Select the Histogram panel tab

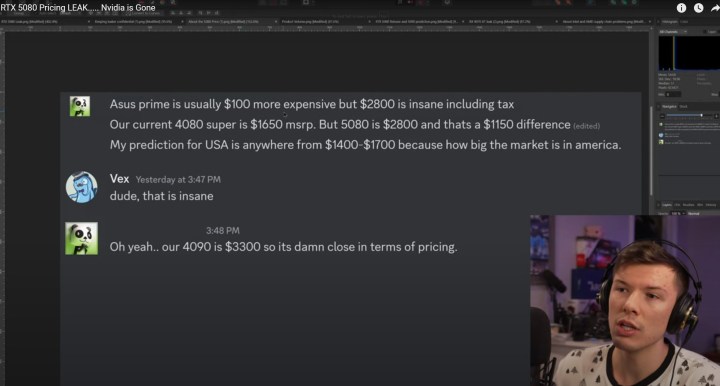coord(669,22)
